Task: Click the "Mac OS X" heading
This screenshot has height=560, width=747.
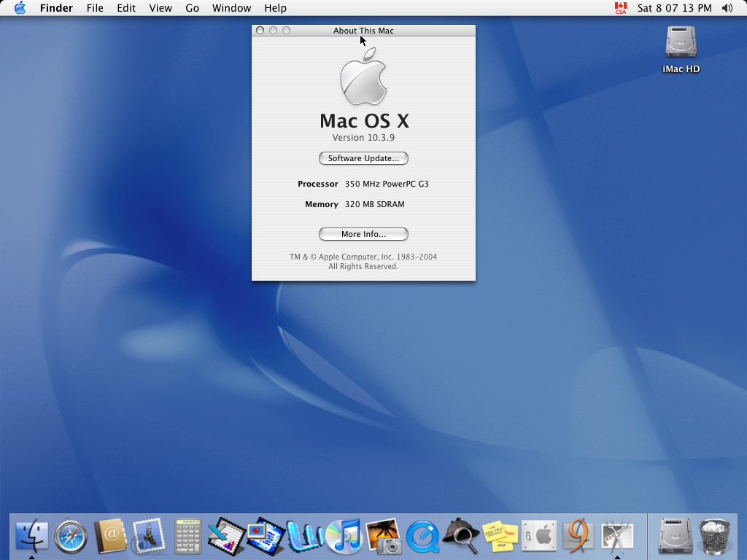Action: point(365,121)
